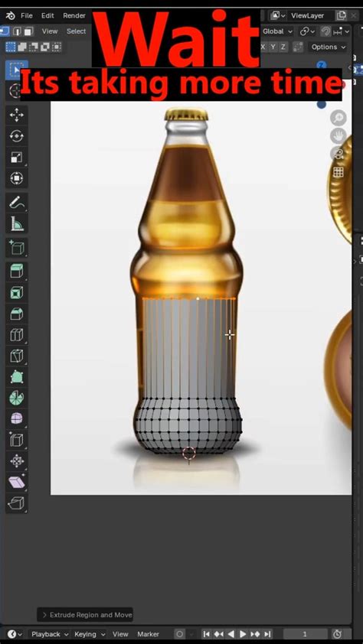Jump to the start frame
Screen dimensions: 363x644
pos(207,634)
